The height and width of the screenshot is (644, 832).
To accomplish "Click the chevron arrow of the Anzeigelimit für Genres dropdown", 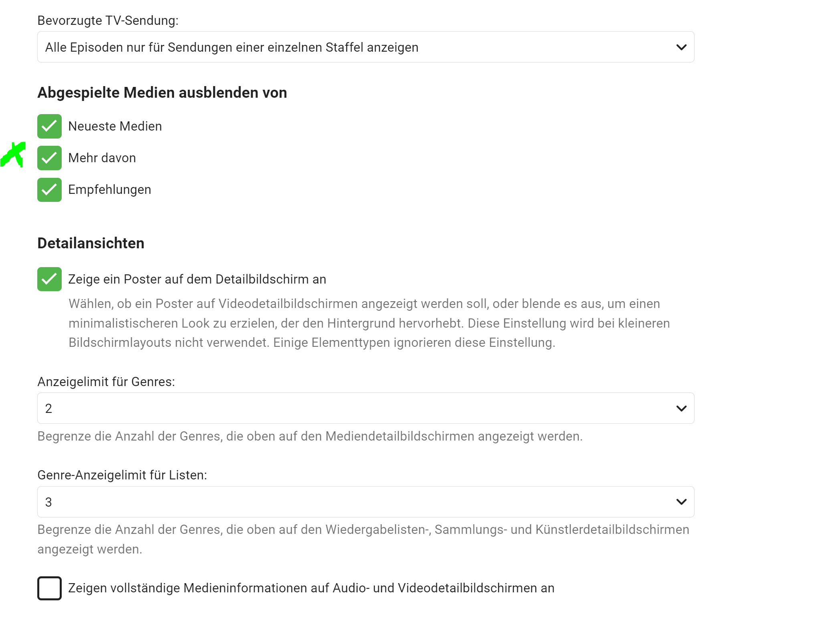I will [x=681, y=409].
